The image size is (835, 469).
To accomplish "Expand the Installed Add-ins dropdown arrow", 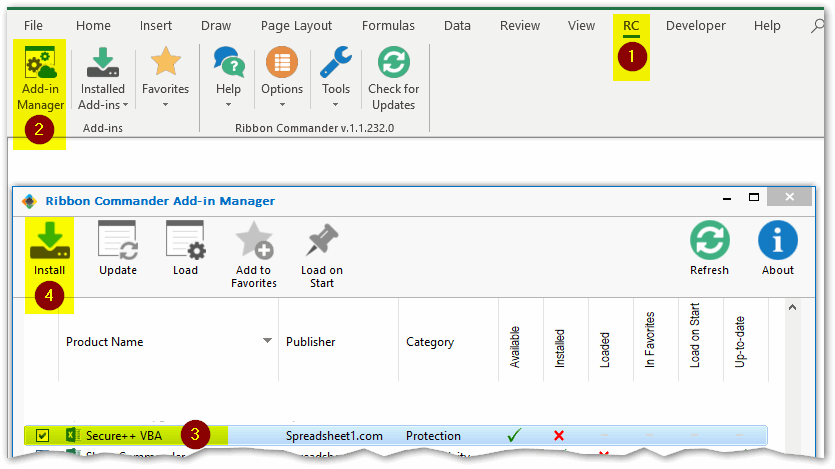I will [x=125, y=105].
